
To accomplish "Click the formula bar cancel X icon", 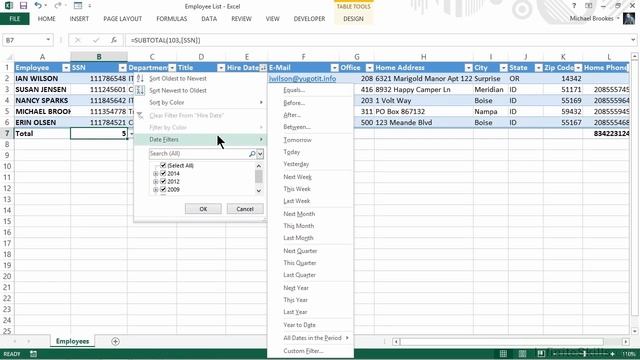I will [x=77, y=40].
